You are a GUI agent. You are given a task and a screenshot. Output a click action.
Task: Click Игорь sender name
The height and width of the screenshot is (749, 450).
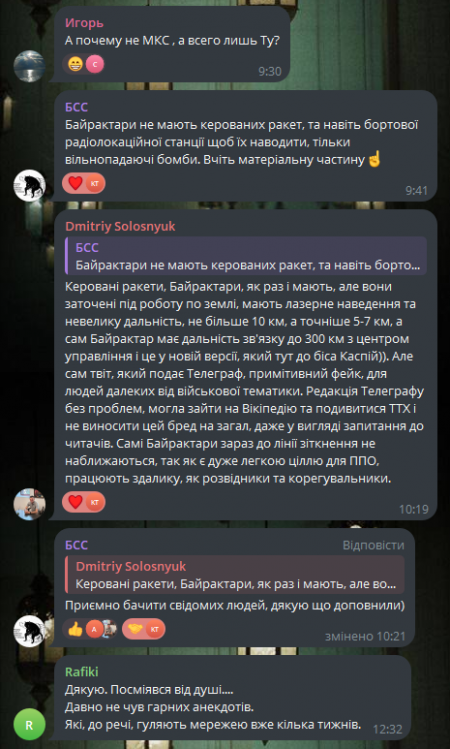click(x=84, y=23)
